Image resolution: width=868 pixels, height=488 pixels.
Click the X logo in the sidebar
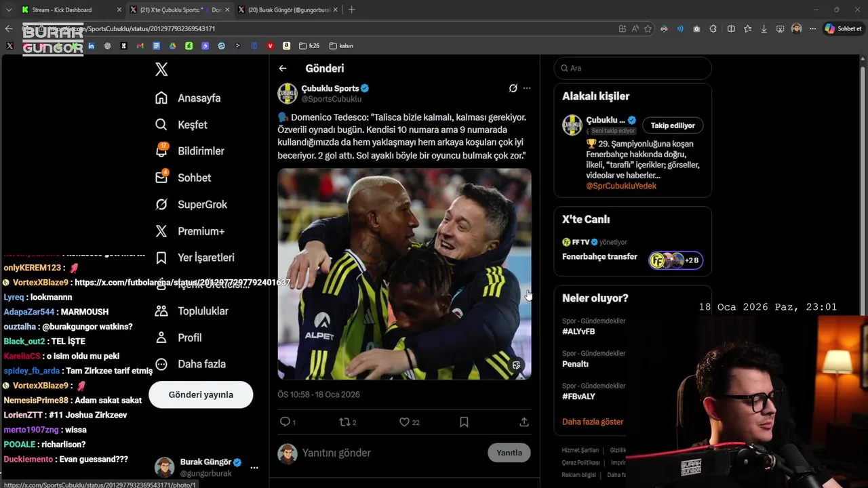point(161,69)
